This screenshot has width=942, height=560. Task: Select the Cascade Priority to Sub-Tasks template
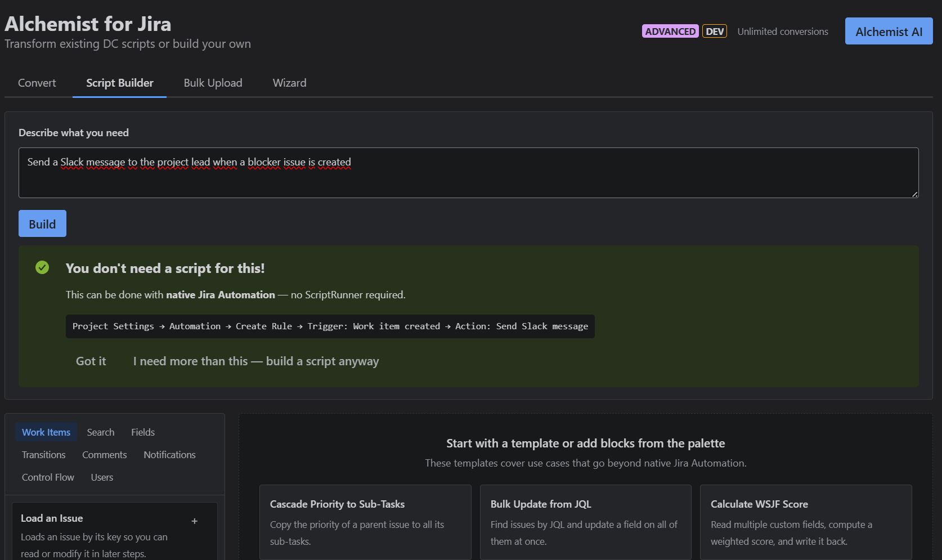(365, 522)
